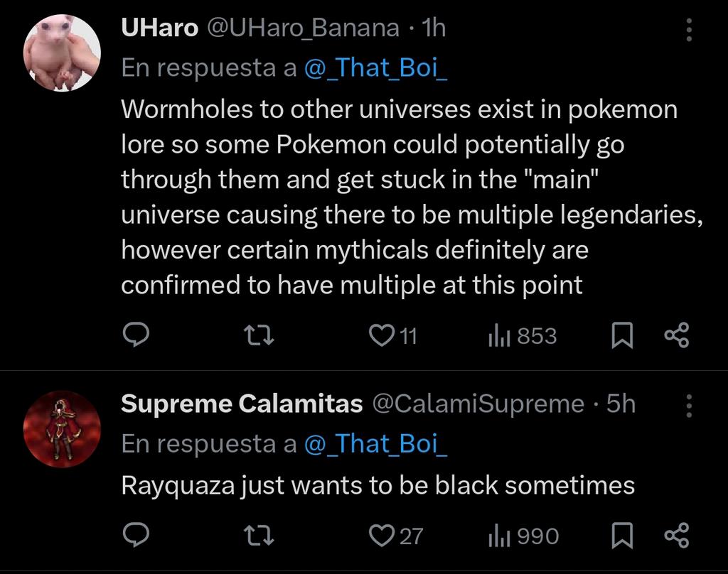728x574 pixels.
Task: Reply to UHaro's wormholes tweet
Action: click(136, 335)
